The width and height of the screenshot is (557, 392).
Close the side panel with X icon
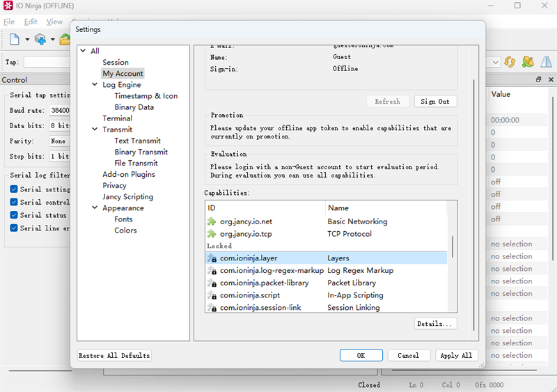coord(551,79)
